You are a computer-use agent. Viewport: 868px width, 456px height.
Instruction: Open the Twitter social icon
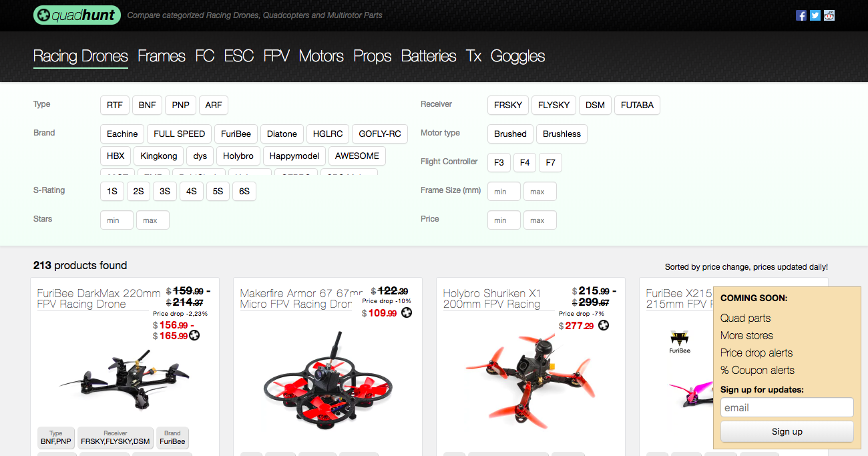815,15
